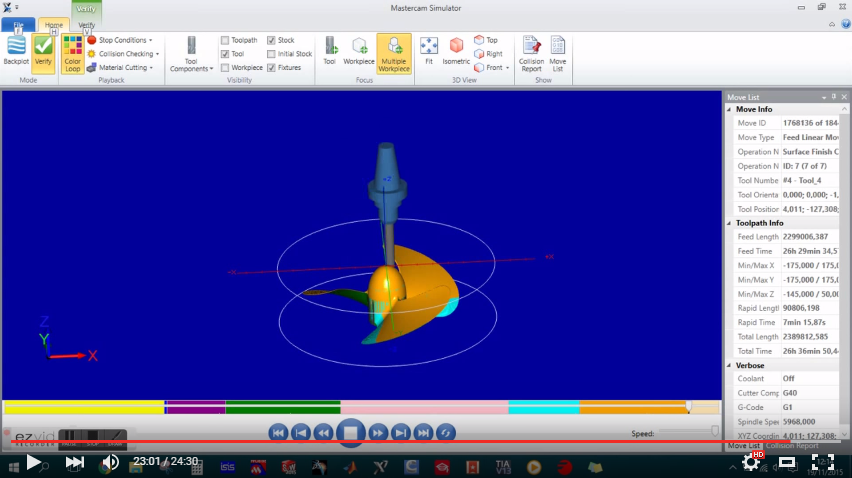The width and height of the screenshot is (852, 478).
Task: Uncheck Fixtures visibility checkbox
Action: (271, 67)
